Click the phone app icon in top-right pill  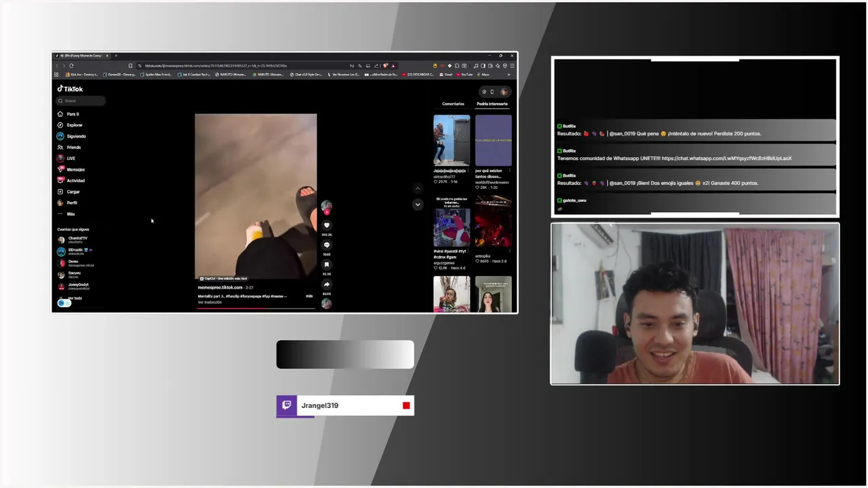pos(492,91)
